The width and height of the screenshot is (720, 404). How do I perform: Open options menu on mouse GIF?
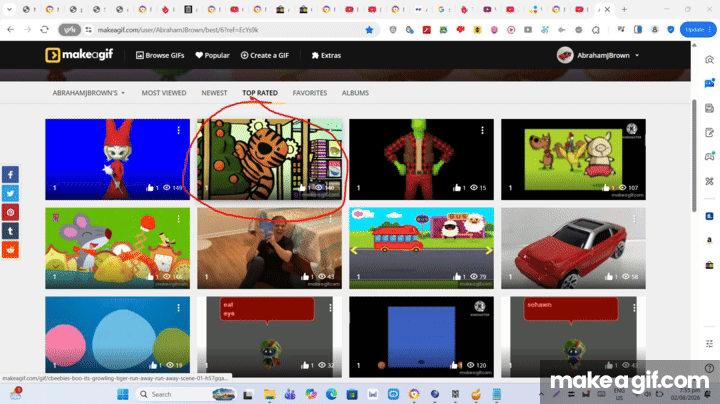coord(179,219)
